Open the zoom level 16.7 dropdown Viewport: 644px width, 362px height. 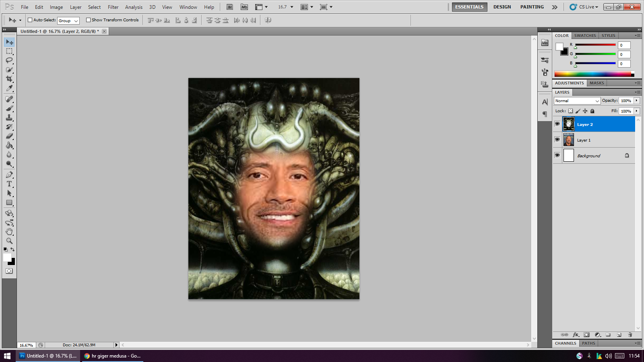click(x=291, y=7)
